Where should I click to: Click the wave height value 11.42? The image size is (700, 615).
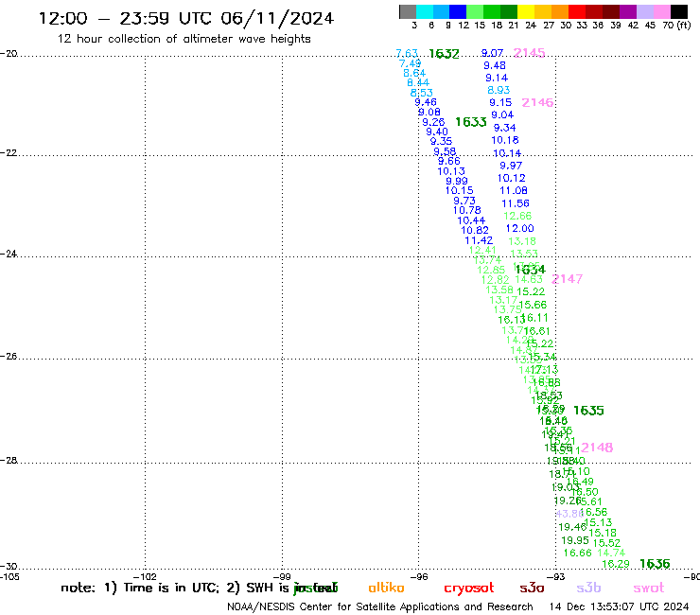(x=479, y=240)
